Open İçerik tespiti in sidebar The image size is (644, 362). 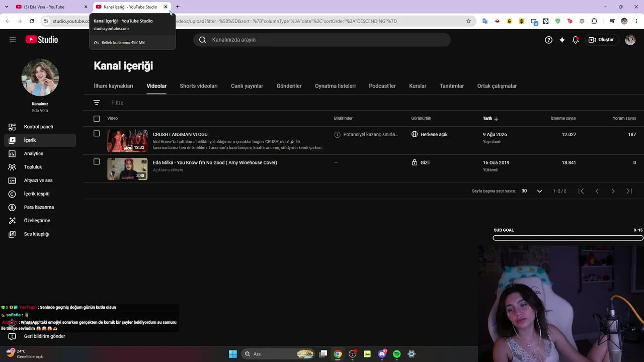point(40,194)
